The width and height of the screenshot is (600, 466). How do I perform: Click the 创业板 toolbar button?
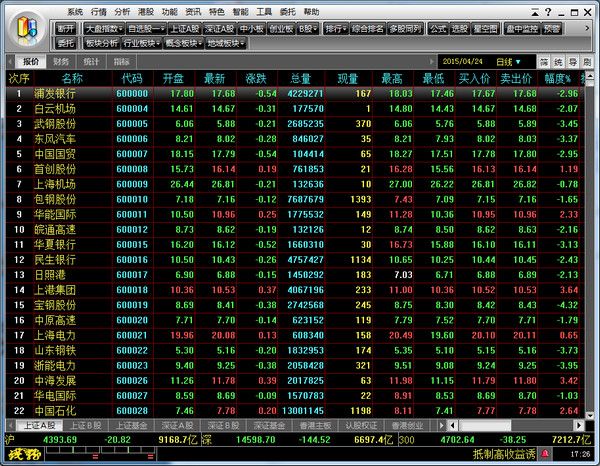281,29
